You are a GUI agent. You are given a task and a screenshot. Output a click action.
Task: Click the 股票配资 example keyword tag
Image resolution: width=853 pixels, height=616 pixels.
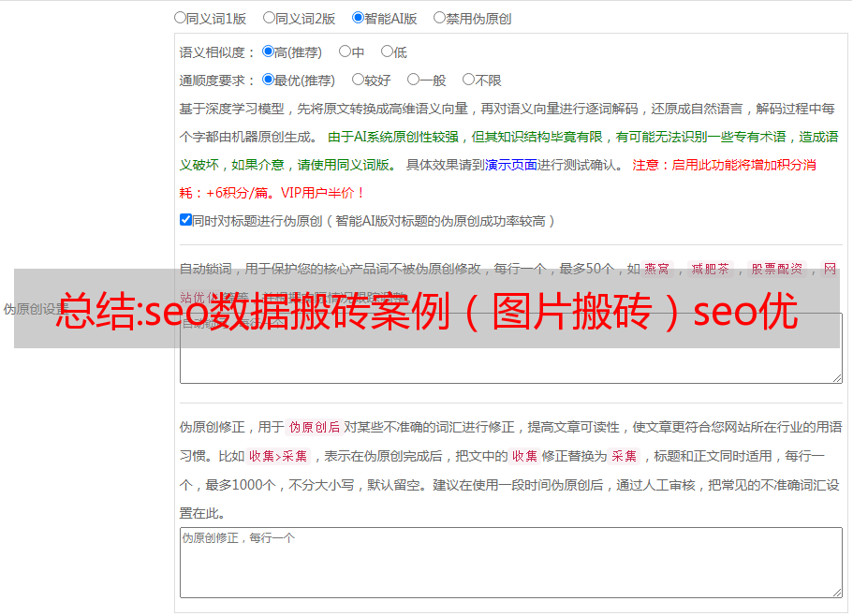[777, 269]
